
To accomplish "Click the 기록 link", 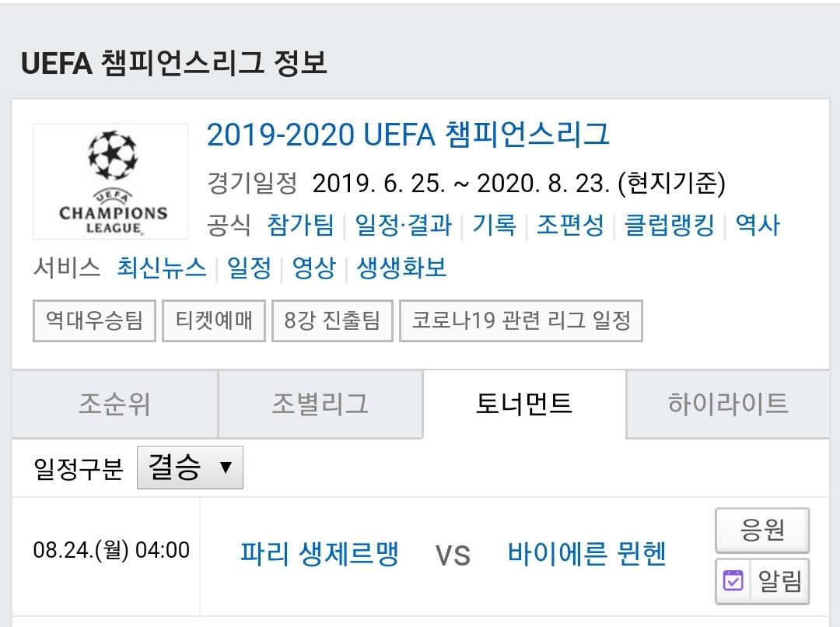I will click(x=493, y=226).
